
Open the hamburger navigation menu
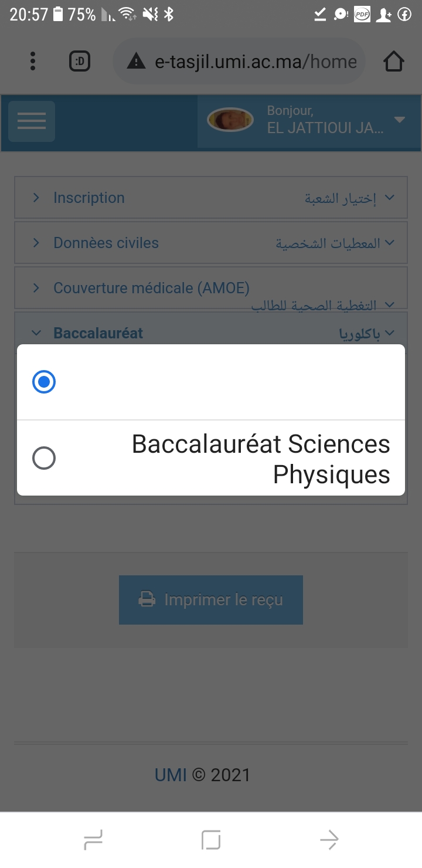pos(32,121)
